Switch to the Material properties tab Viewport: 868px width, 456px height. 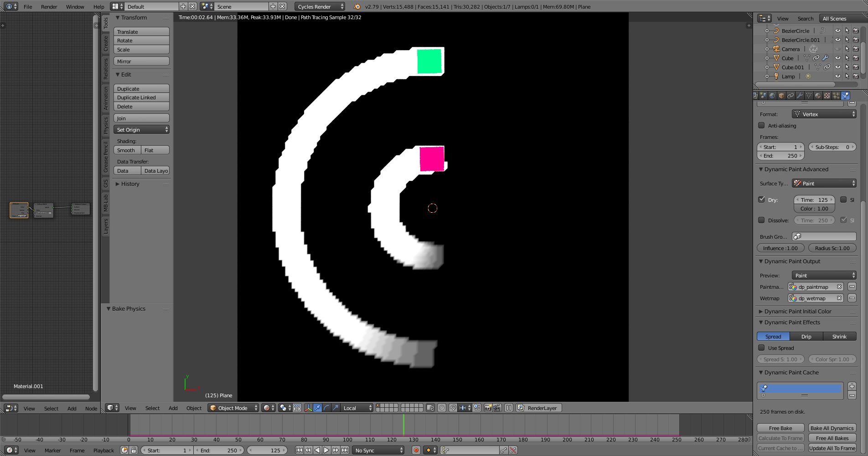[x=818, y=96]
